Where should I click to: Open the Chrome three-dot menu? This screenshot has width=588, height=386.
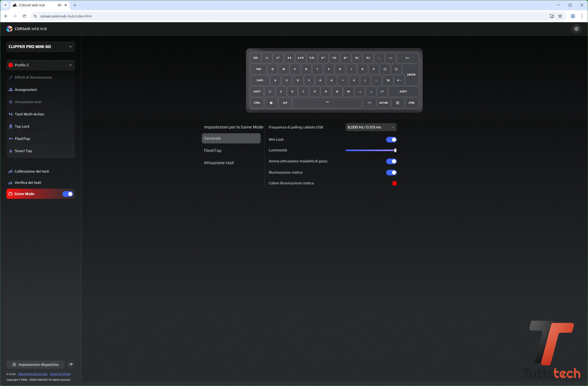tap(582, 16)
